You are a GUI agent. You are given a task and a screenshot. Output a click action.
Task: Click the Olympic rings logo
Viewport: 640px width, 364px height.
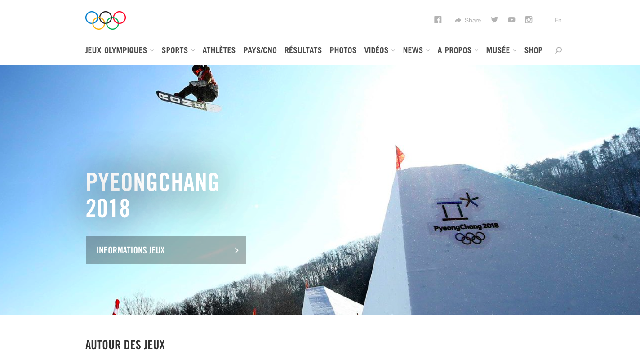(x=106, y=20)
